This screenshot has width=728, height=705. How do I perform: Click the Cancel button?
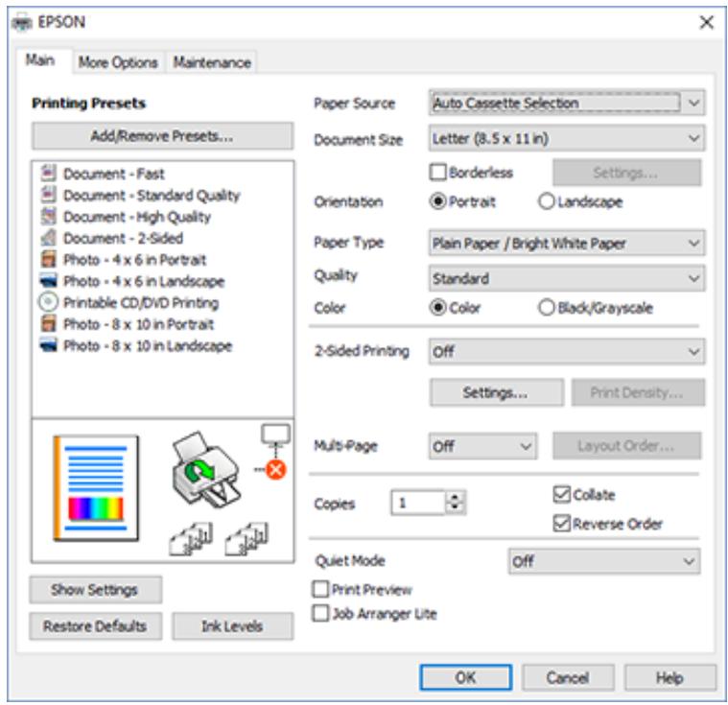point(568,677)
